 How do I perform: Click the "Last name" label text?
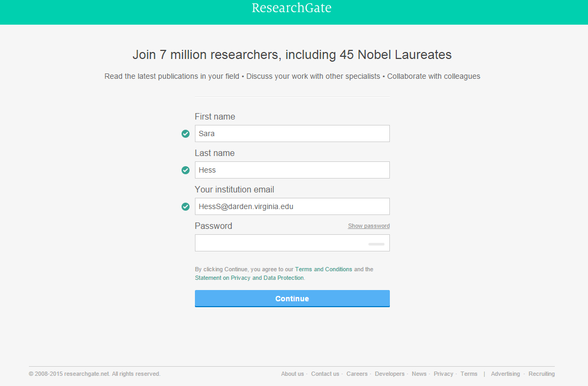click(215, 153)
